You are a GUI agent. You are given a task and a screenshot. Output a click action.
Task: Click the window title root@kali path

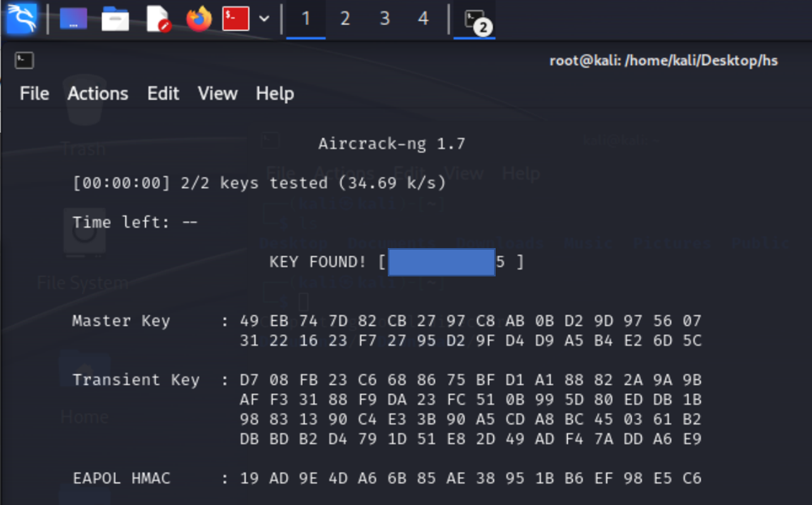[664, 61]
